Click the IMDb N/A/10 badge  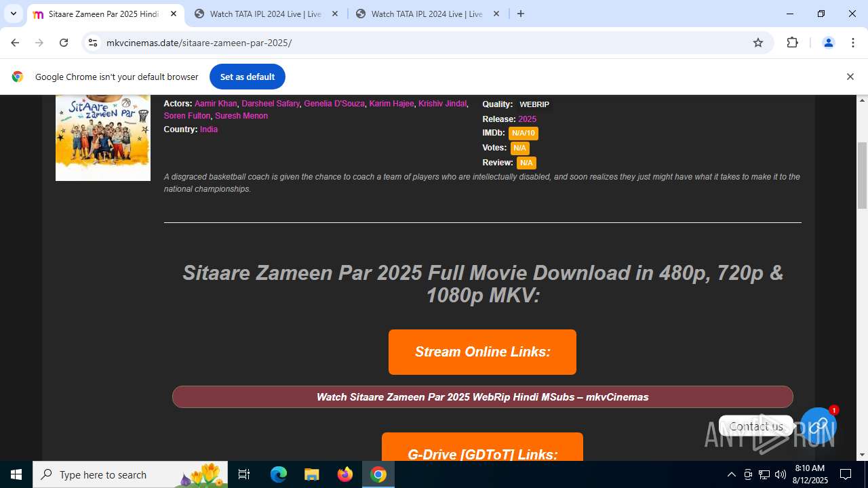[524, 134]
